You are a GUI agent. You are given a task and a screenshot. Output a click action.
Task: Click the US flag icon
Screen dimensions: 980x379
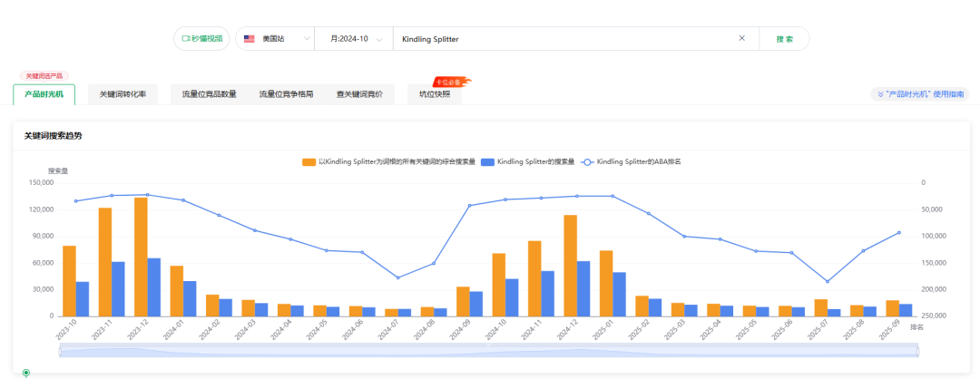pyautogui.click(x=250, y=39)
